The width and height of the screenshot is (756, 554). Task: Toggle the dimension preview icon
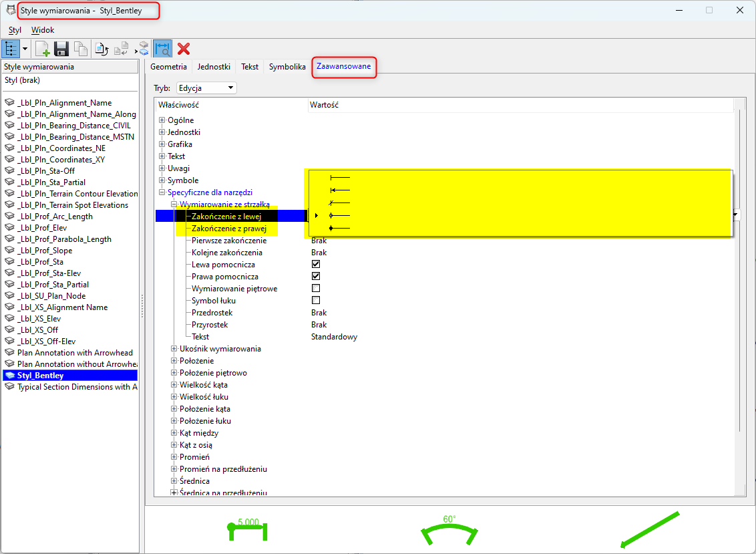(x=162, y=48)
